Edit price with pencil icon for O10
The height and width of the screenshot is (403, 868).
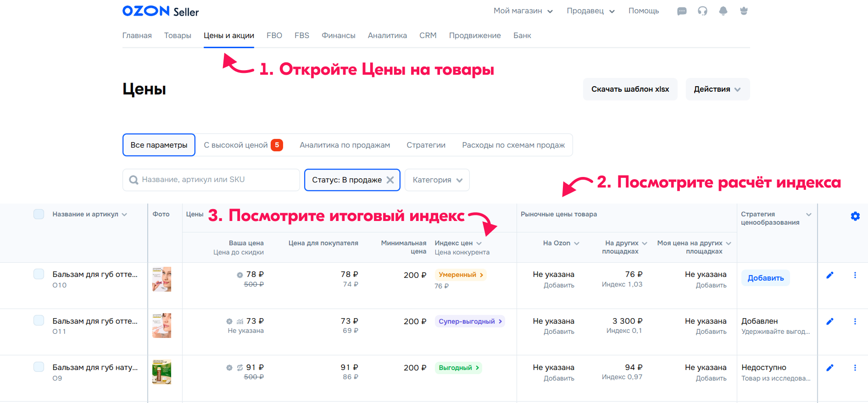[x=829, y=275]
